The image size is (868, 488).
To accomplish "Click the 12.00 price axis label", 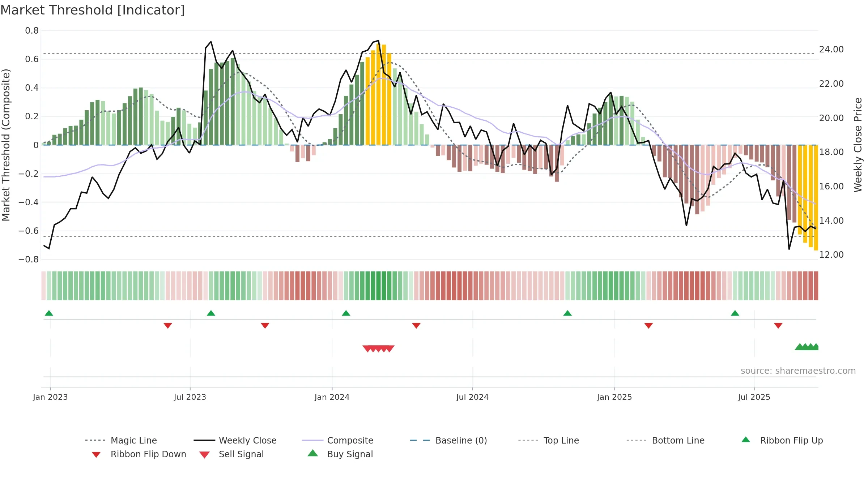I will (x=831, y=255).
